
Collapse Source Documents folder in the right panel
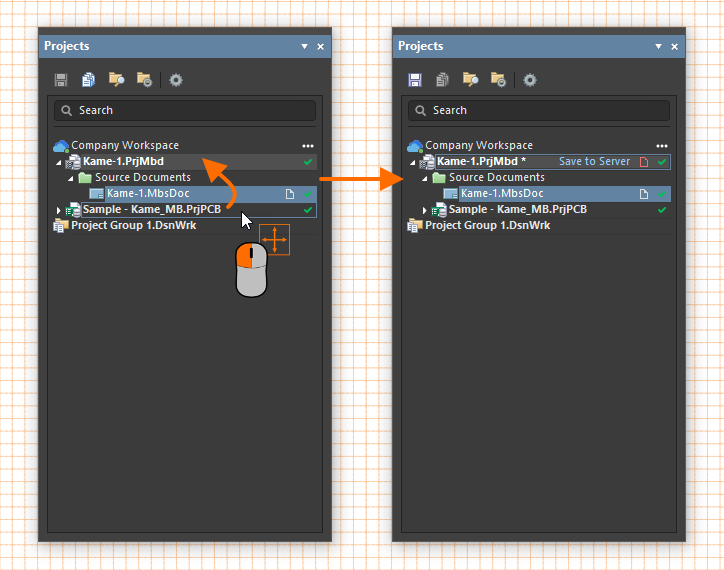click(x=424, y=178)
